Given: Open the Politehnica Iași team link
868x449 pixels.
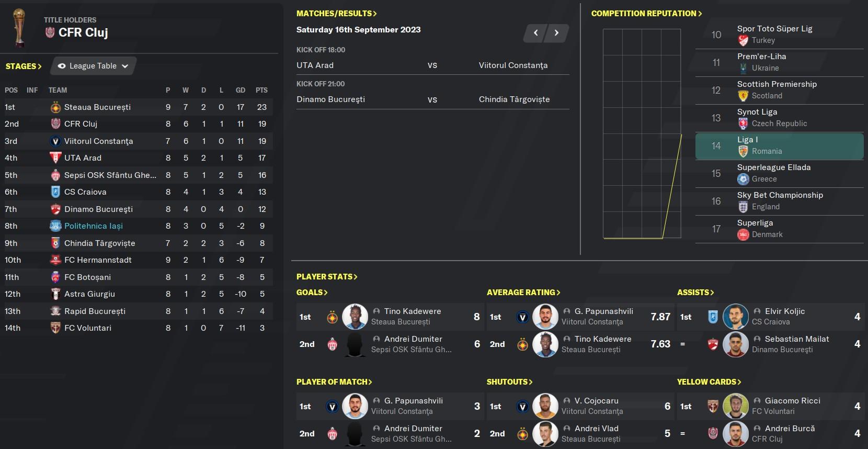Looking at the screenshot, I should (94, 226).
